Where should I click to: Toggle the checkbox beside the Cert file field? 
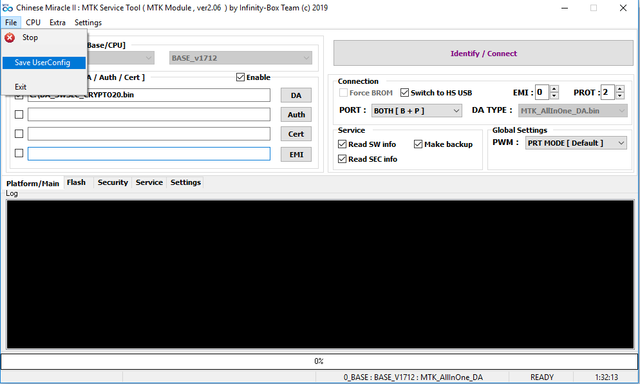19,133
